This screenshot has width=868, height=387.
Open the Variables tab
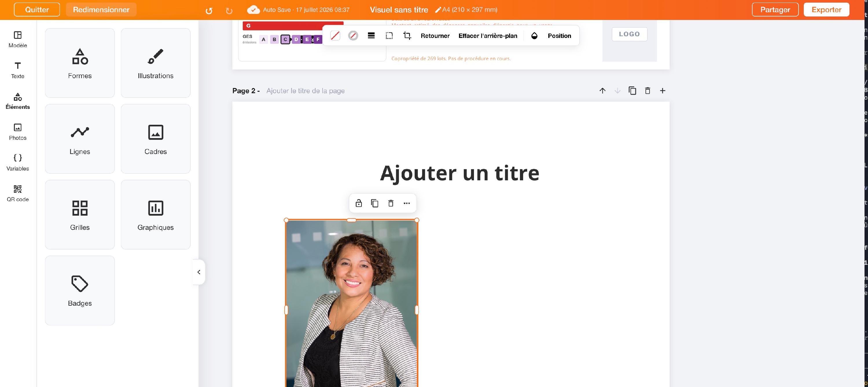click(18, 162)
